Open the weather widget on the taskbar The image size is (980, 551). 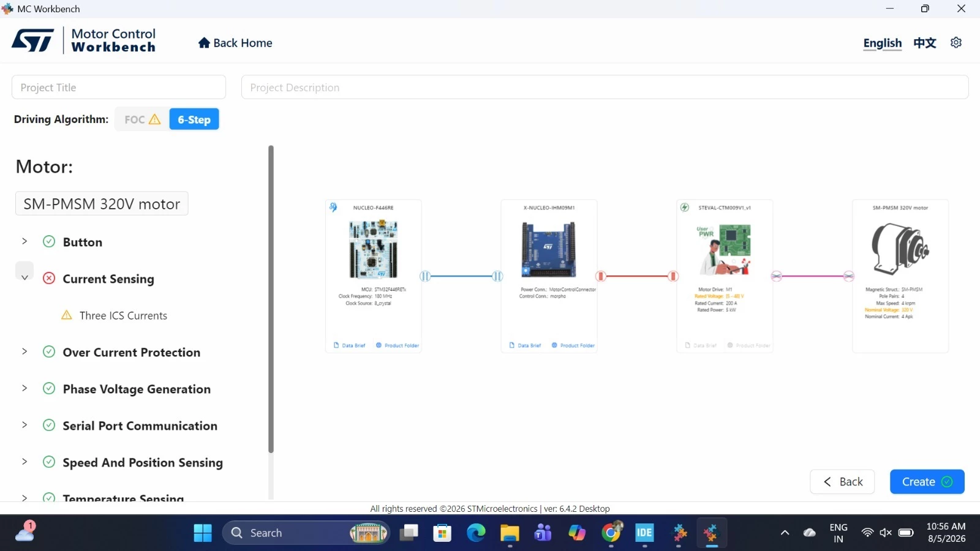24,531
